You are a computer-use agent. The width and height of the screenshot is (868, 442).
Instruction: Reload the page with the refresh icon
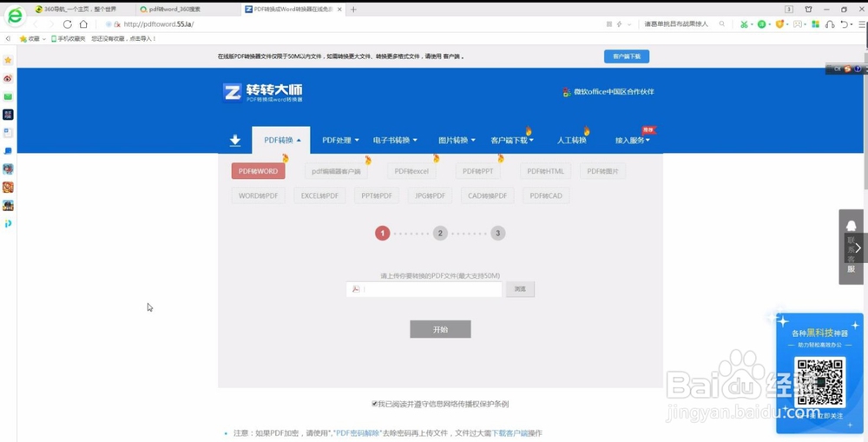[68, 24]
